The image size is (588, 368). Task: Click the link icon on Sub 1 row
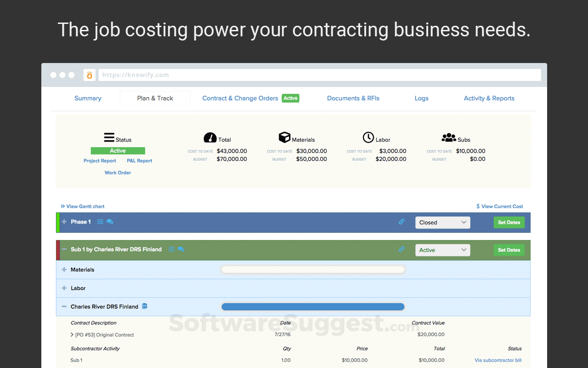401,249
